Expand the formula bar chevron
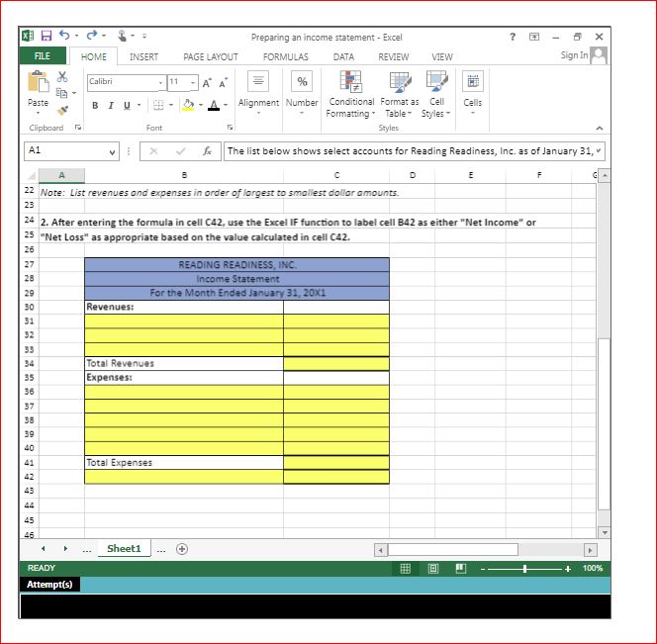657x644 pixels. [599, 150]
